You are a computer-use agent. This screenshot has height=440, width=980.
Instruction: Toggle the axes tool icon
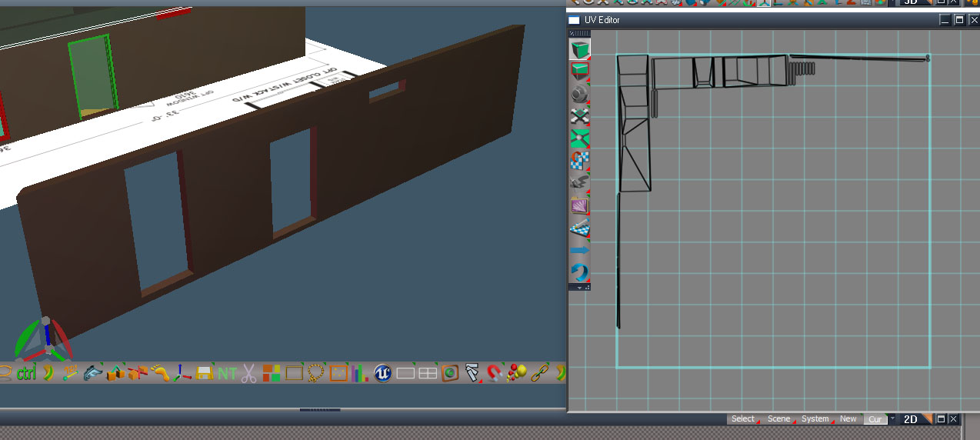point(182,373)
